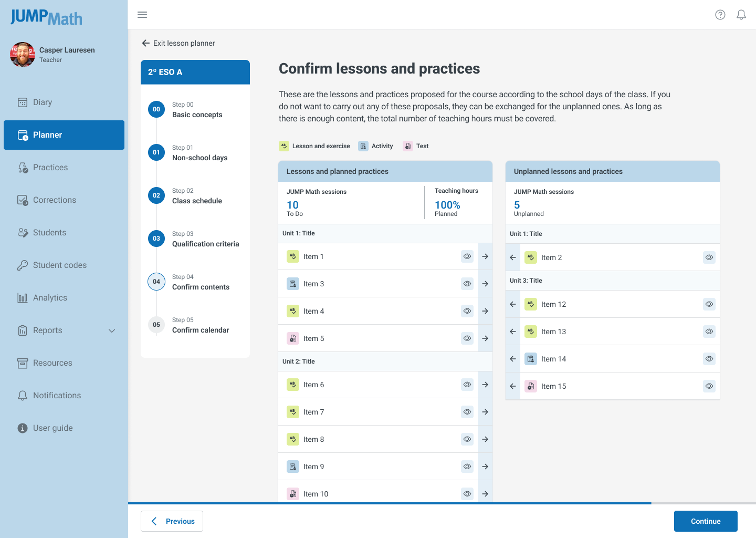This screenshot has width=756, height=538.
Task: Click the left arrow beside Item 15
Action: (x=513, y=386)
